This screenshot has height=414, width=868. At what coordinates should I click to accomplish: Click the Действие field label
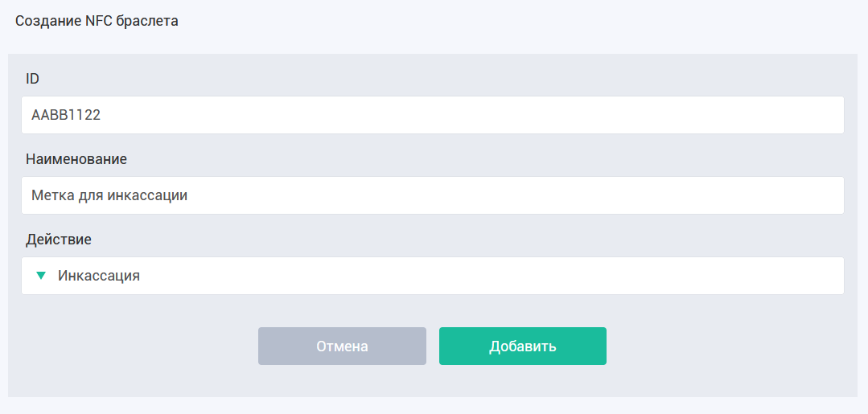point(59,240)
